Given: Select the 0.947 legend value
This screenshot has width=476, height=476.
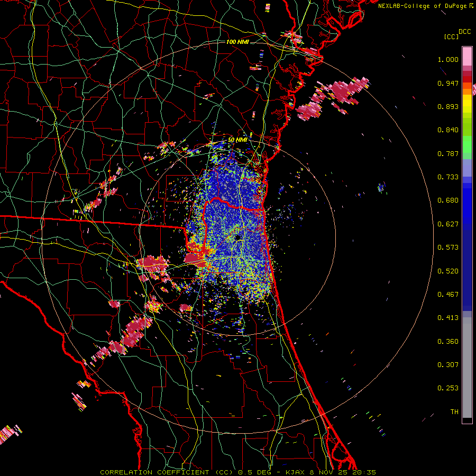Looking at the screenshot, I should tap(448, 83).
